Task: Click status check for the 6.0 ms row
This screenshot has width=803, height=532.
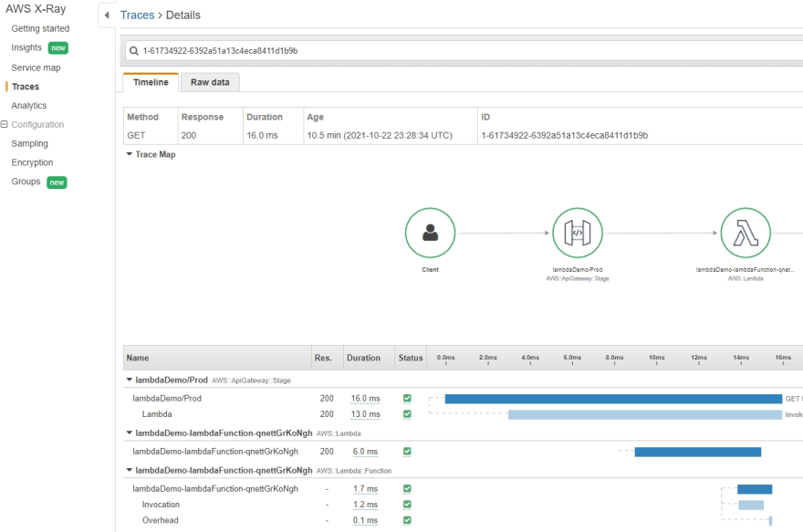Action: click(407, 451)
